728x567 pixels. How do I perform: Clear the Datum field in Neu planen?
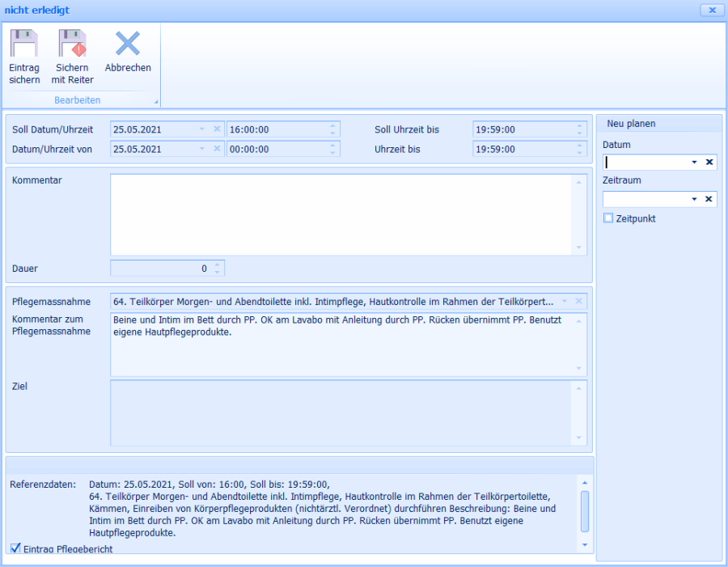(709, 163)
